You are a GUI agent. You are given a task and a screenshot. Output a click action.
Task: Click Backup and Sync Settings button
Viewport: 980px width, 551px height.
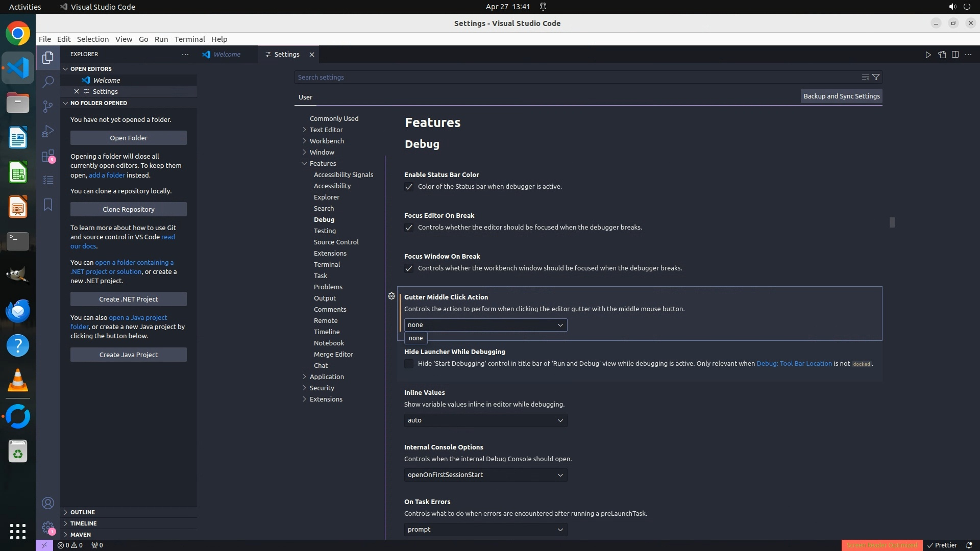[x=841, y=96]
